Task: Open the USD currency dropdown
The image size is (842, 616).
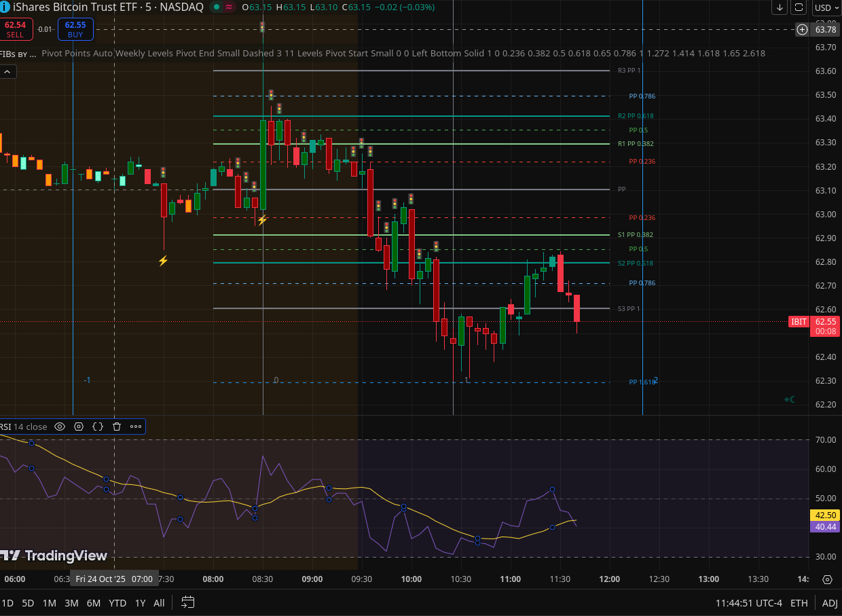Action: (826, 7)
